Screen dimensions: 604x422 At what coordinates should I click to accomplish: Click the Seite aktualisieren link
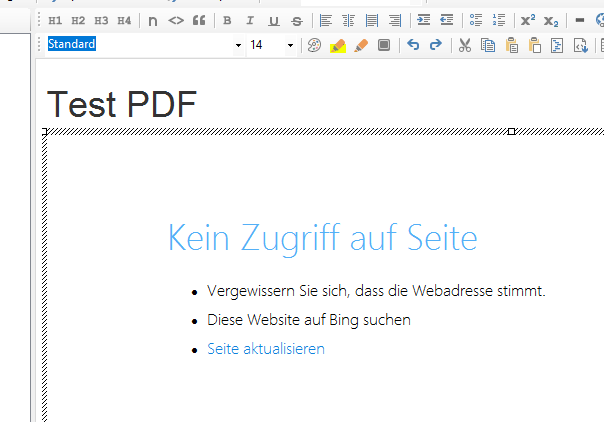click(x=266, y=349)
